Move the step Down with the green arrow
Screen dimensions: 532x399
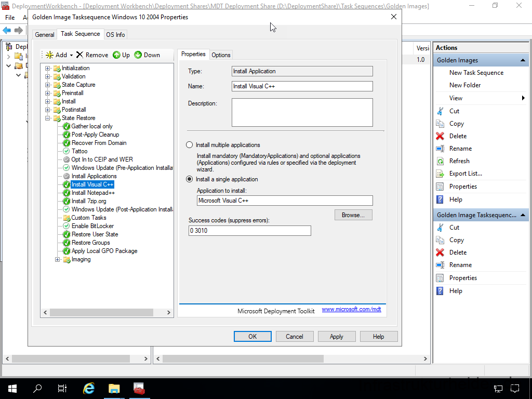pos(147,55)
